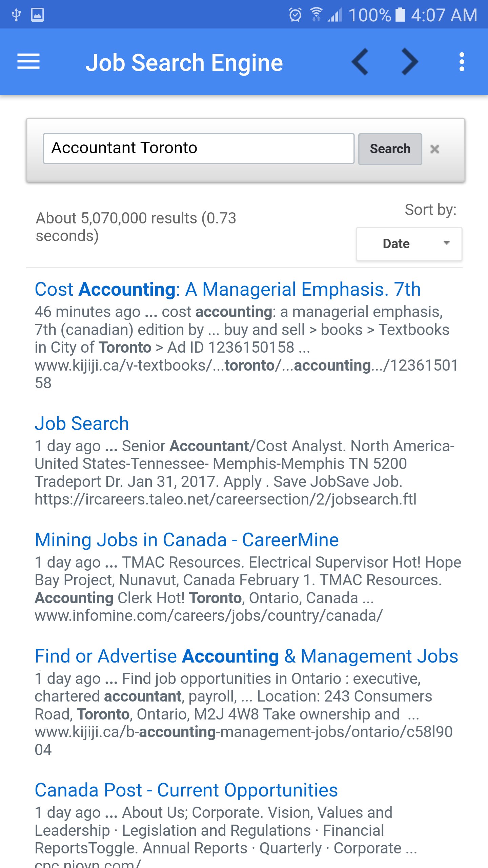Screen dimensions: 488x868
Task: Open Cost Accounting: A Managerial Emphasis result
Action: pyautogui.click(x=228, y=289)
